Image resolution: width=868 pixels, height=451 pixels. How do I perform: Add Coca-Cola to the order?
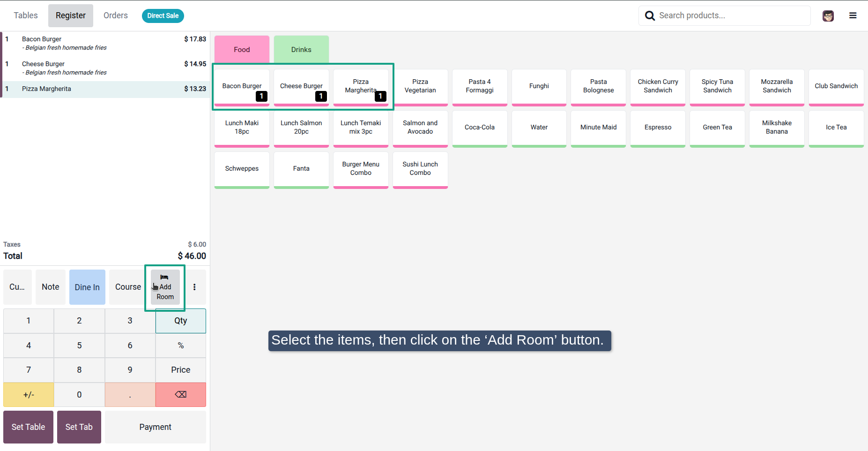480,128
